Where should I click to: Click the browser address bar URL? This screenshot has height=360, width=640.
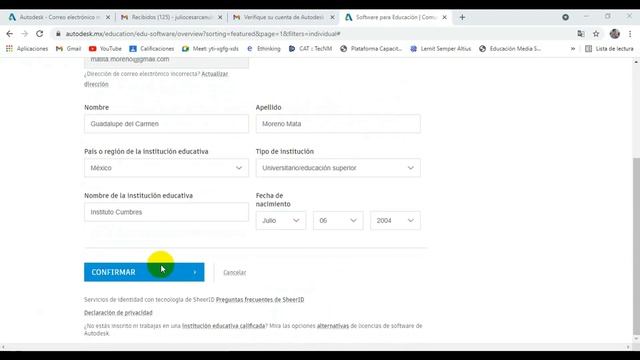pyautogui.click(x=203, y=34)
